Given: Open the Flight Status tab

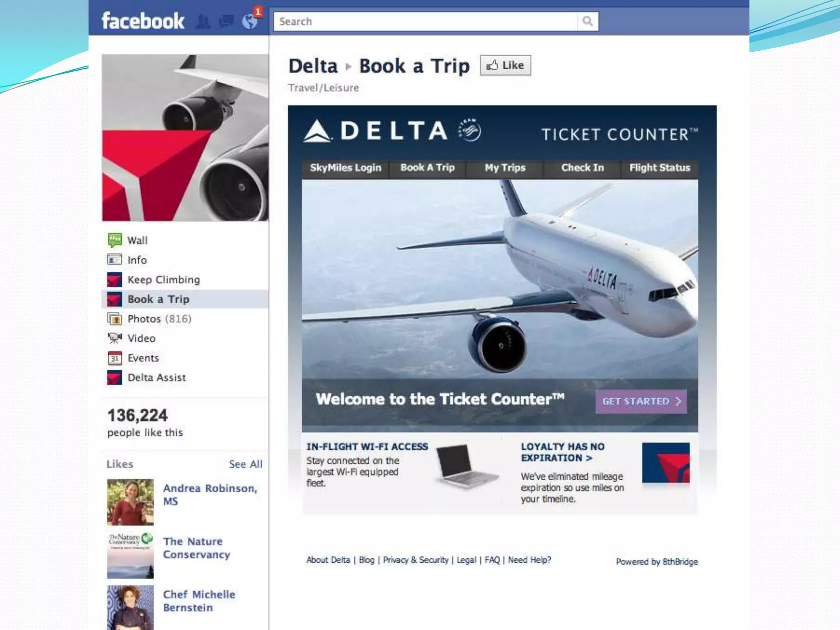Looking at the screenshot, I should pos(660,168).
